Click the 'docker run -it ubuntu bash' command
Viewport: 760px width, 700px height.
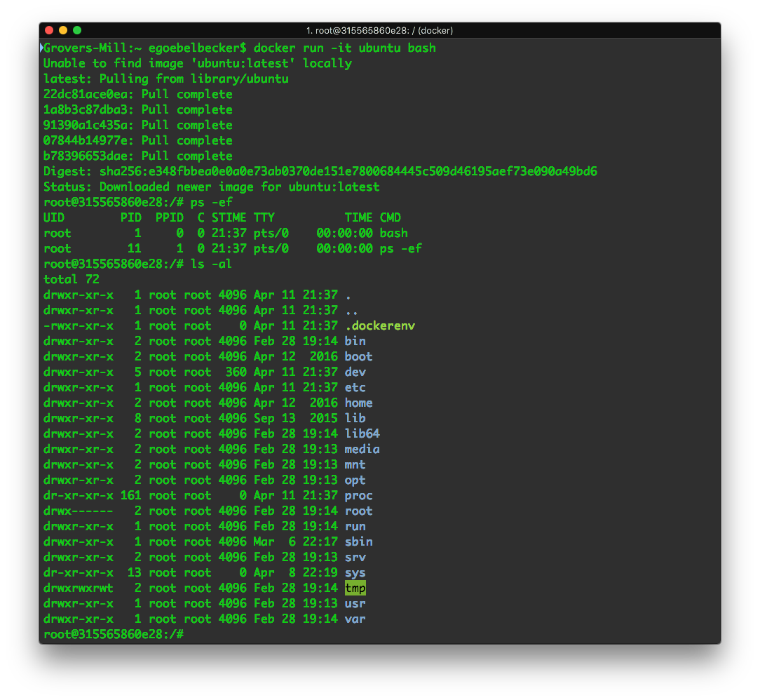[345, 48]
